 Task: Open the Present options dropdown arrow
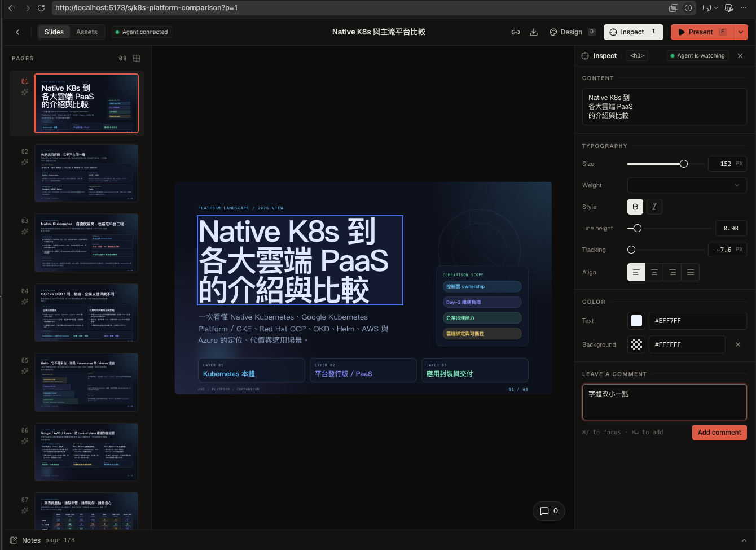[x=741, y=32]
